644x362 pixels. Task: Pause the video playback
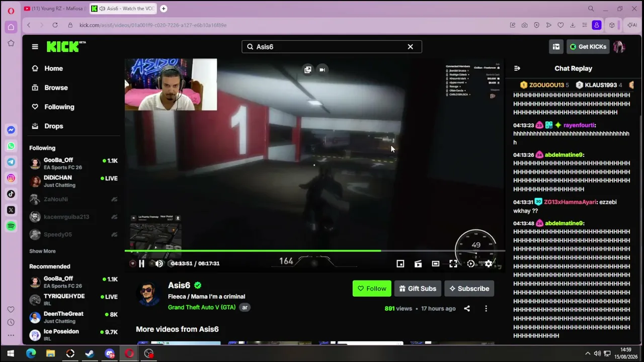(141, 263)
